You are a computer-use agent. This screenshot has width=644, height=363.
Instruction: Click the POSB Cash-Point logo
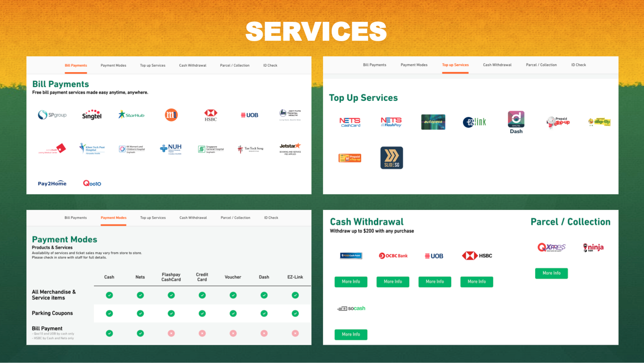pyautogui.click(x=351, y=256)
